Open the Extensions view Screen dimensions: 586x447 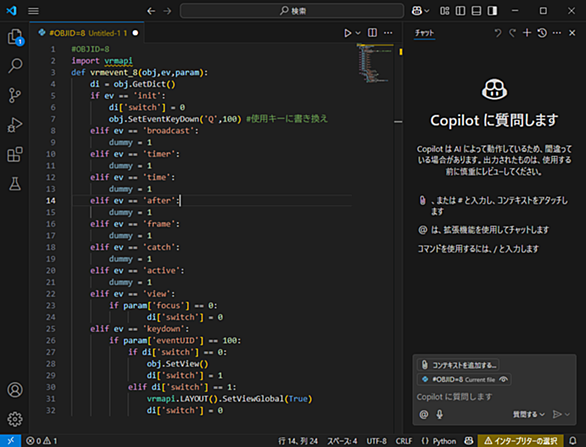(15, 154)
